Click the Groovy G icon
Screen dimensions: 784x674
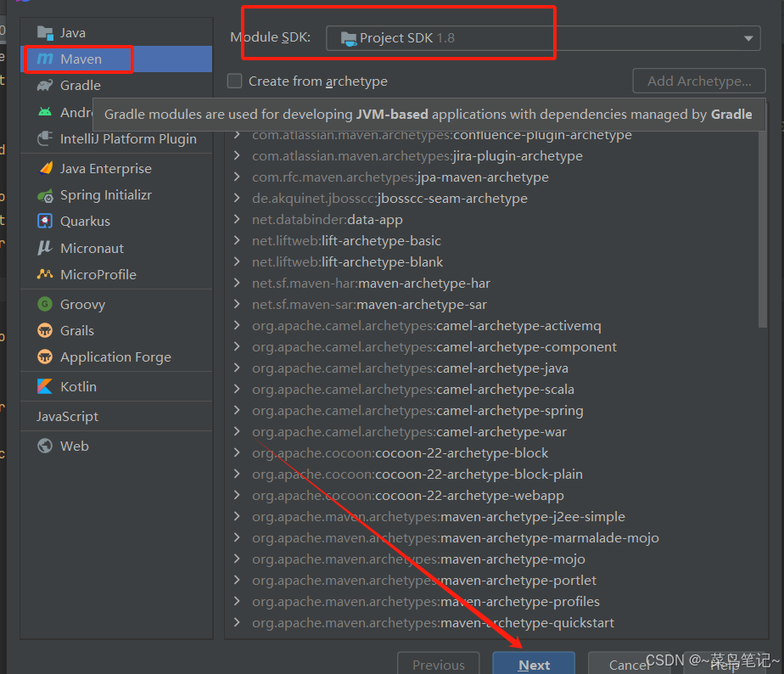click(45, 304)
